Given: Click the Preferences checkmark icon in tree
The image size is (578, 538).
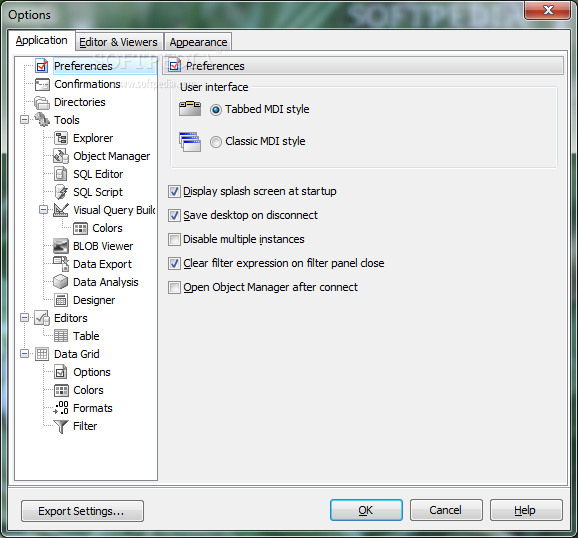Looking at the screenshot, I should click(42, 66).
